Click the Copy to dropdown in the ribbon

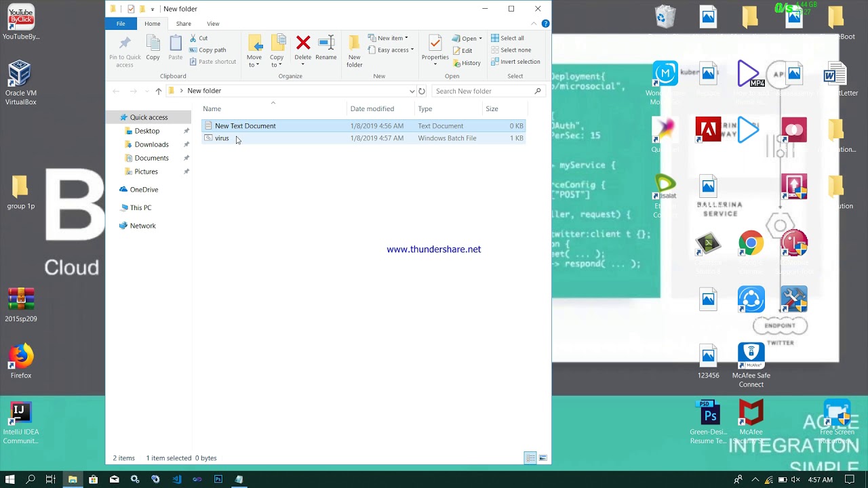(277, 52)
